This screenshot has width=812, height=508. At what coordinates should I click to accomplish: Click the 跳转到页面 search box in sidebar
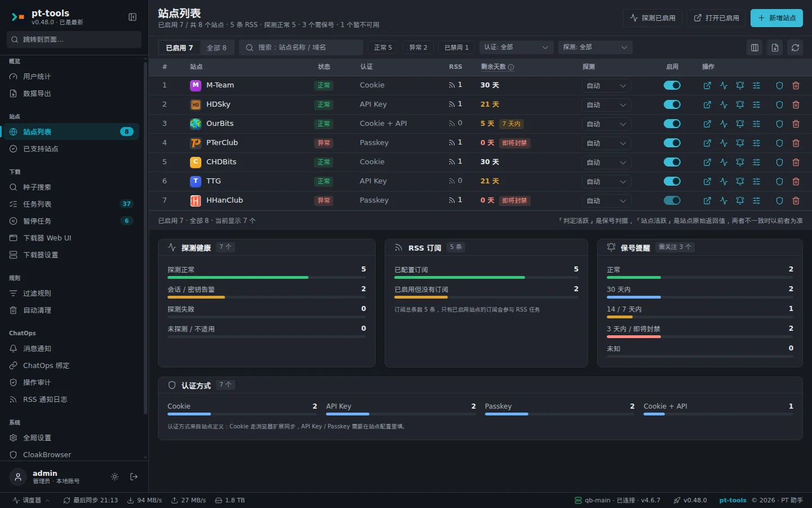click(74, 40)
